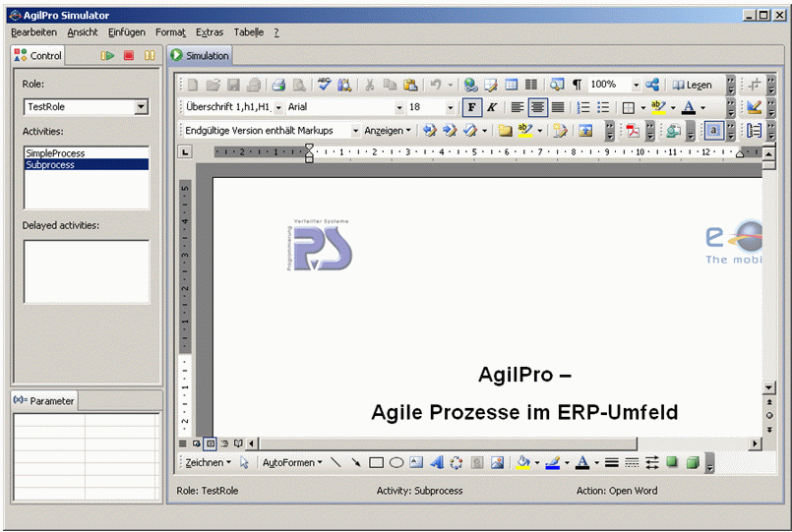Viewport: 792px width, 532px height.
Task: Open Print Preview icon
Action: (x=299, y=85)
